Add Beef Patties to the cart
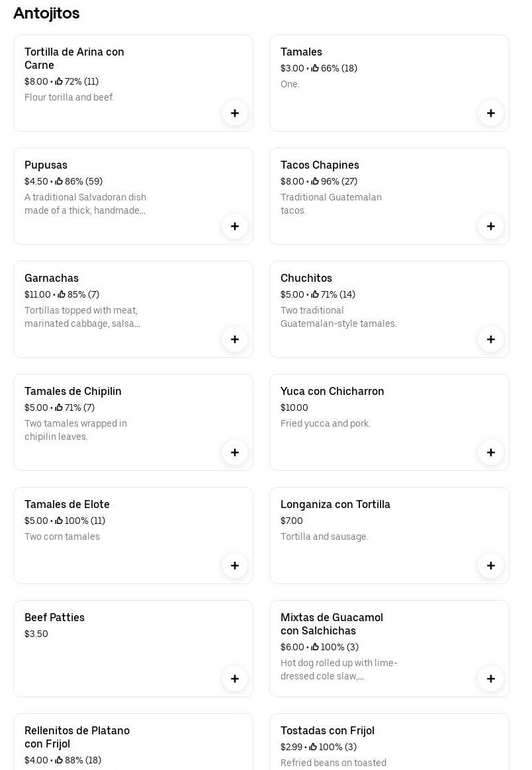Screen dimensions: 532x770 [235, 679]
